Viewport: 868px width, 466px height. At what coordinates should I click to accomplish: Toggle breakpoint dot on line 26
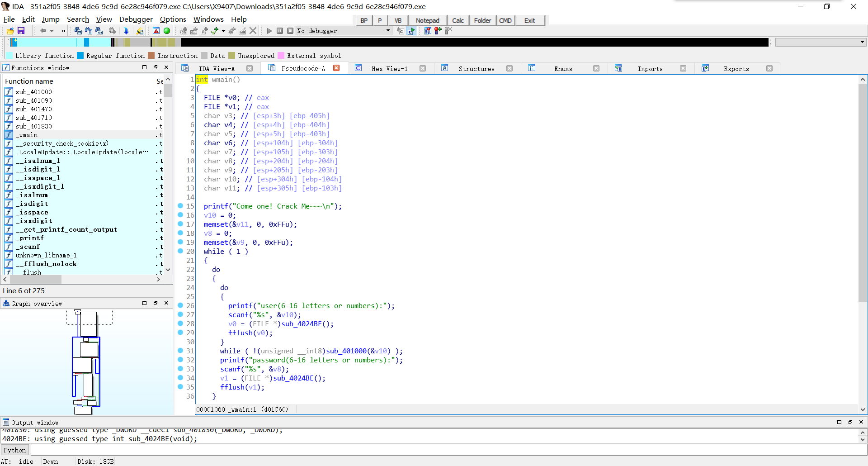[x=180, y=305]
